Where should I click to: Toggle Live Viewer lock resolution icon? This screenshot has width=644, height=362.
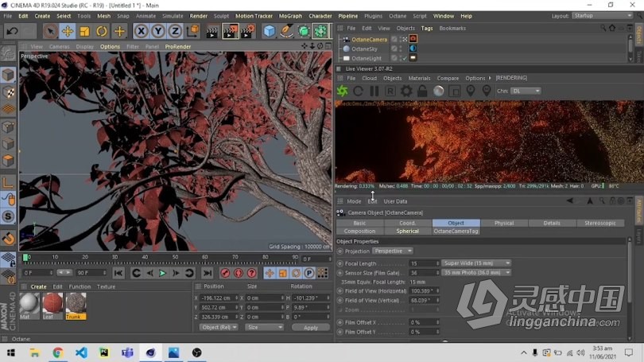[422, 91]
